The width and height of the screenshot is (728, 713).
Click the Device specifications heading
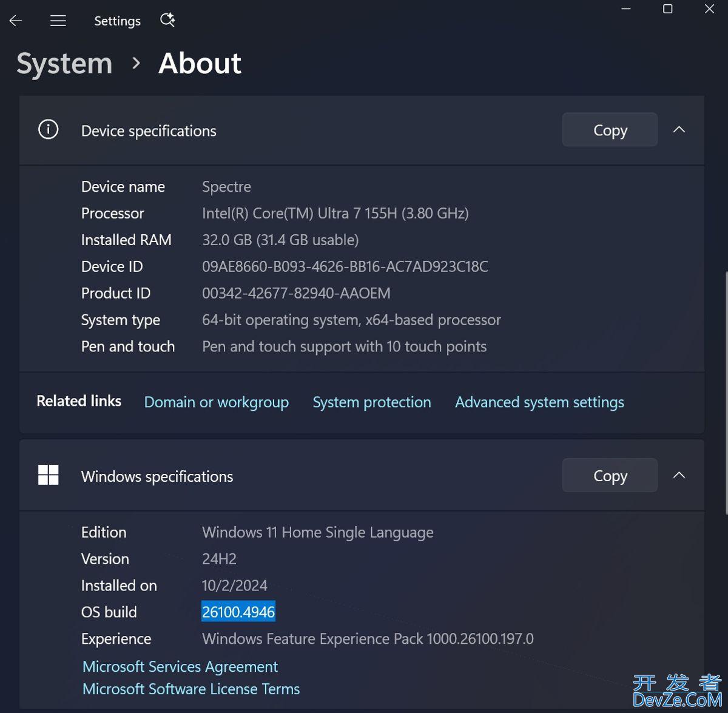(x=149, y=131)
